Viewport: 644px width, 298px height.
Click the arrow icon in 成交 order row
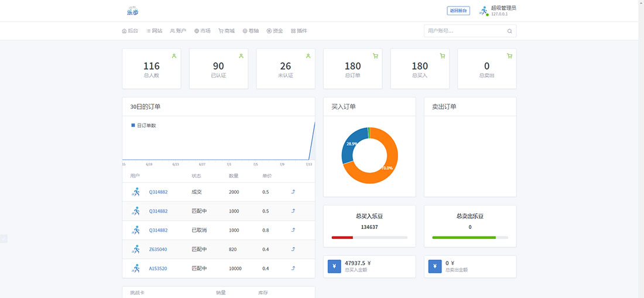[x=293, y=191]
